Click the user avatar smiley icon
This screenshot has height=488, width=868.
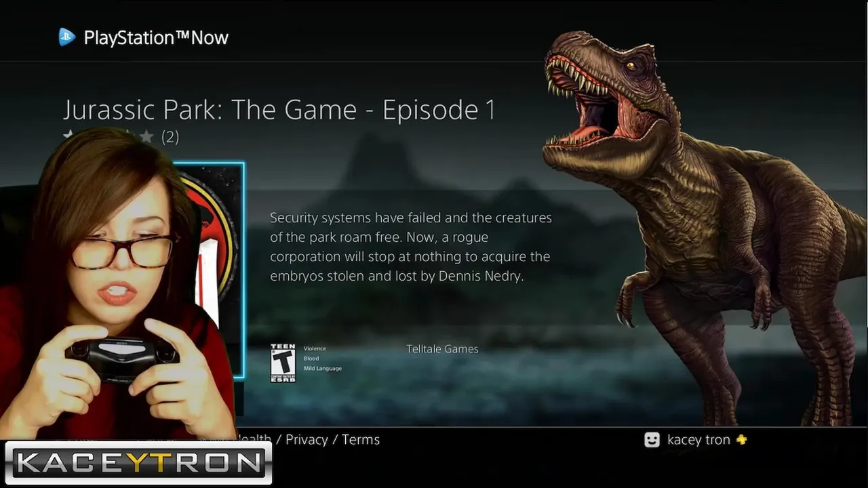[x=652, y=440]
